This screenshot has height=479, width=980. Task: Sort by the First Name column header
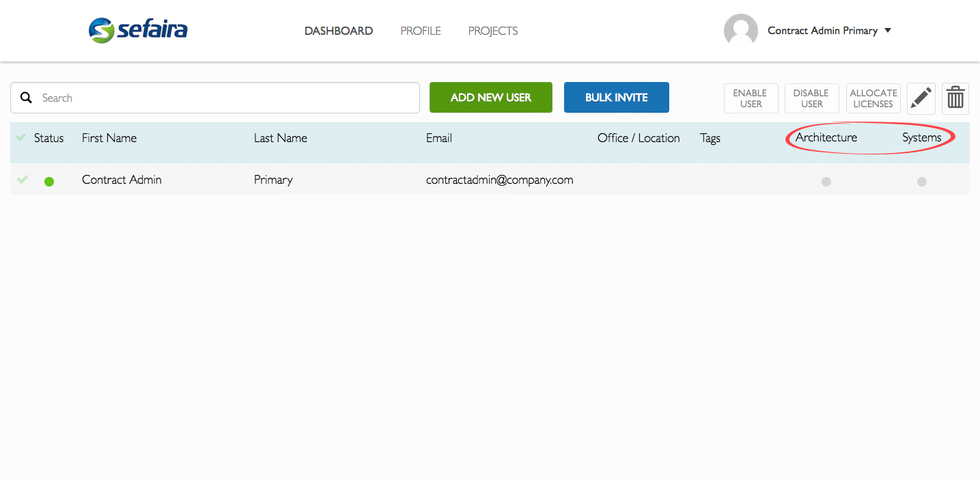pos(109,138)
